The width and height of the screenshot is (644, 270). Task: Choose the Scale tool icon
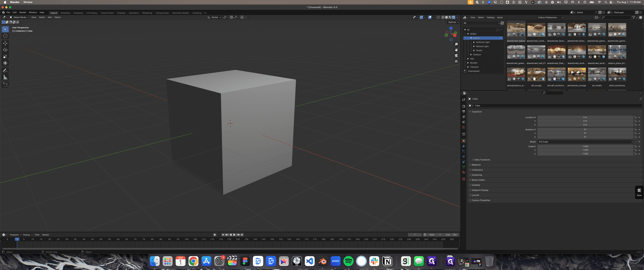click(x=5, y=56)
